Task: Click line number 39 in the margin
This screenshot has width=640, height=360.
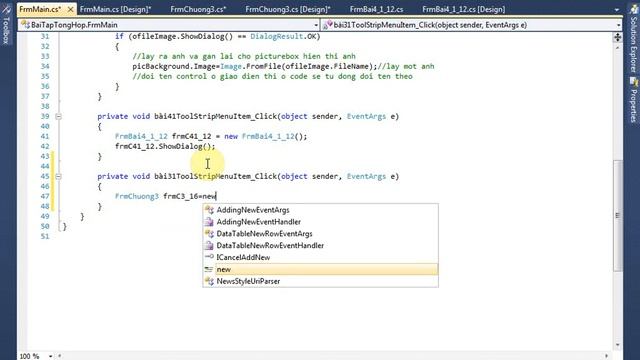Action: [44, 116]
